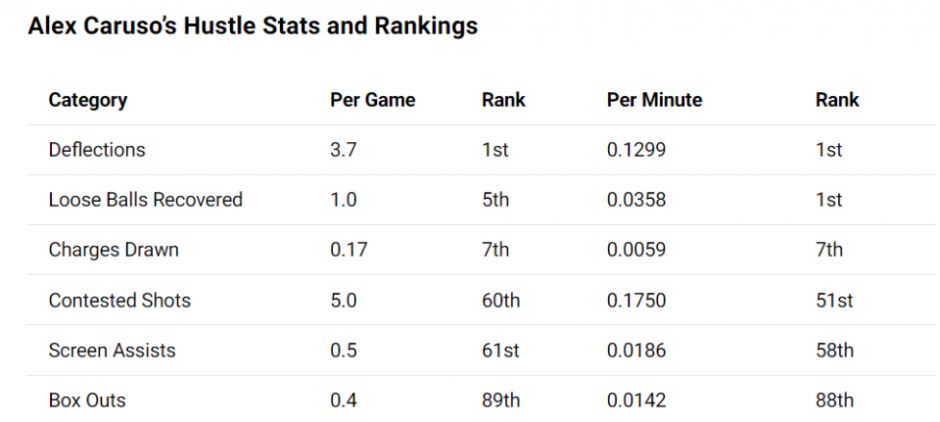
Task: Click the Deflections row label
Action: click(97, 150)
